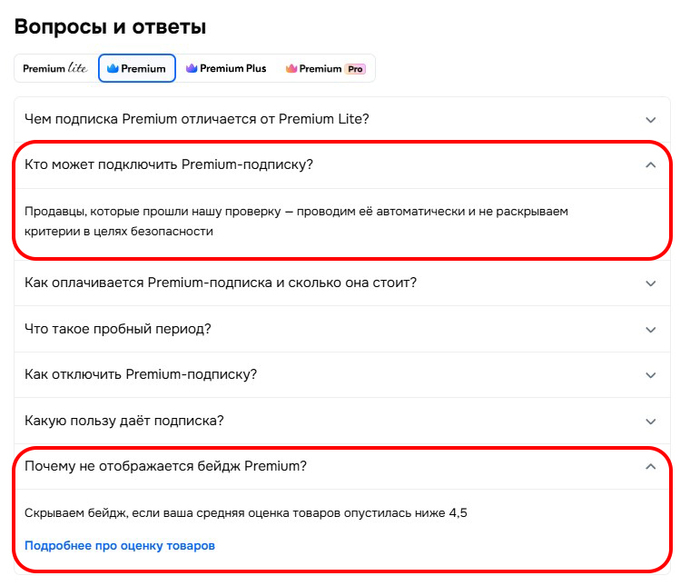Click question 'Как отключить Premium-подписку?'
700x586 pixels.
coord(141,375)
